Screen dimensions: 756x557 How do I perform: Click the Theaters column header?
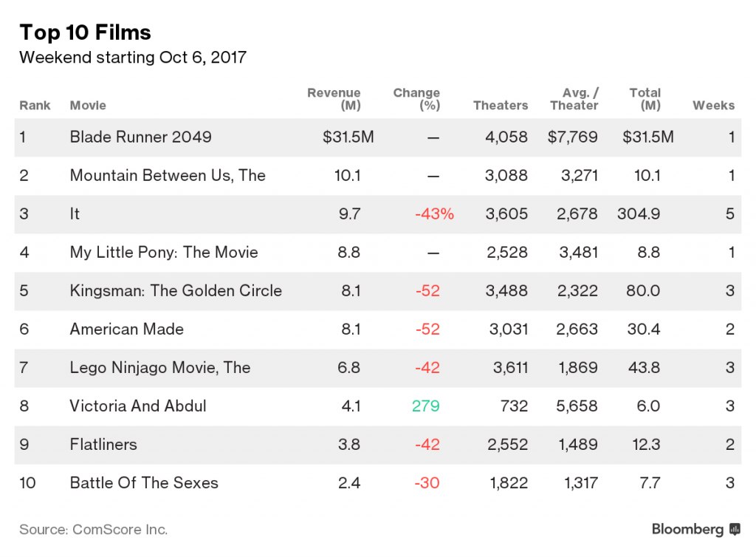click(501, 105)
